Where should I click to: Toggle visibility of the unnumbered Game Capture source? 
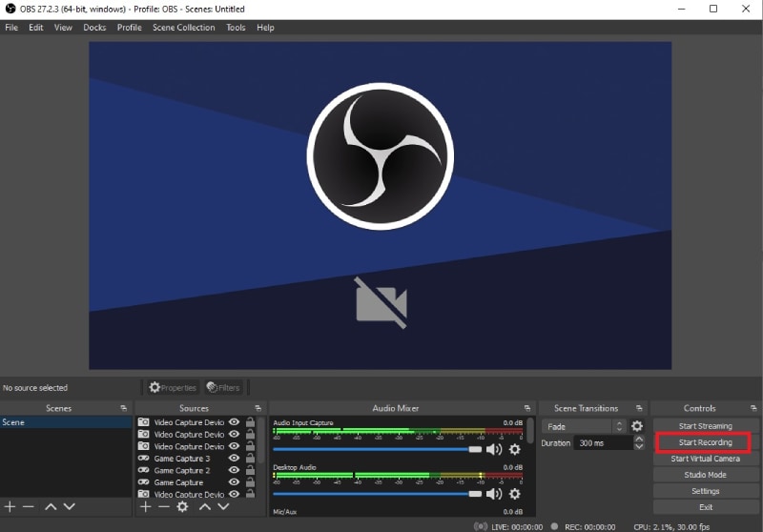click(x=234, y=481)
